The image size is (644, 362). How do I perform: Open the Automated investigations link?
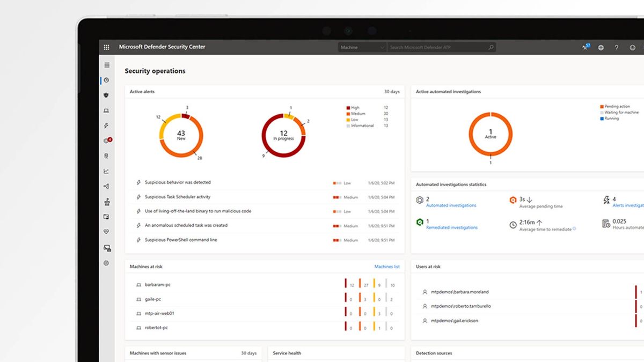pos(451,205)
